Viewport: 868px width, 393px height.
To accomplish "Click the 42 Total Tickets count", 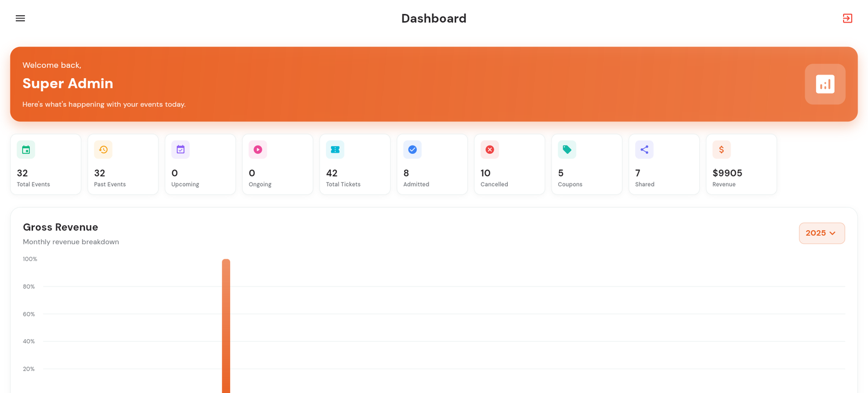I will tap(331, 173).
